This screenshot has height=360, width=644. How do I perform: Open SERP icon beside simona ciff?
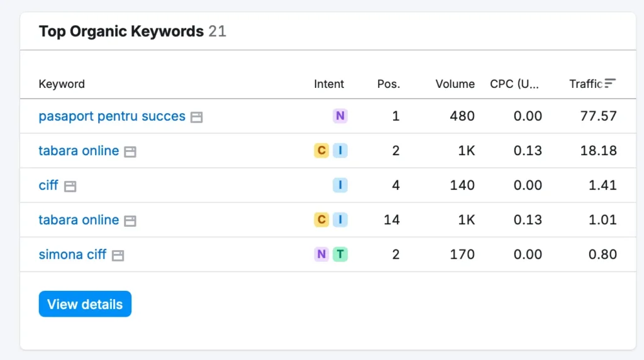pos(118,255)
